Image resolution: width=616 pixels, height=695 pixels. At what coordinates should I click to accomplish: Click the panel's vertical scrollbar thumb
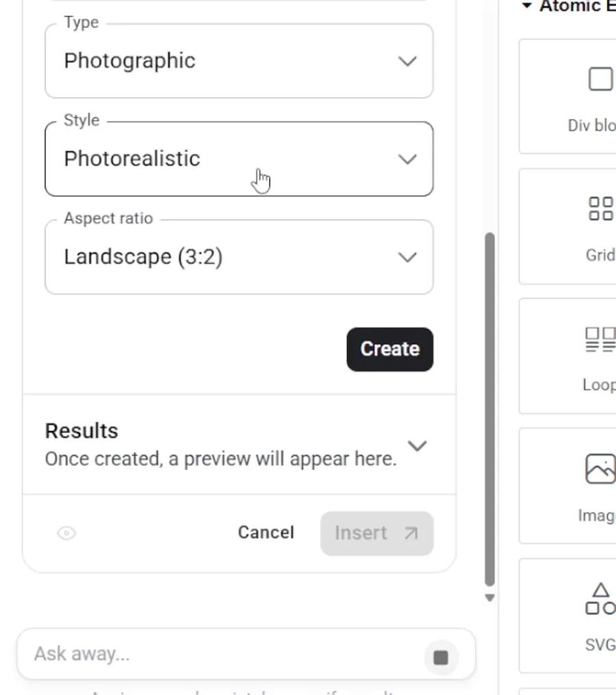[489, 410]
